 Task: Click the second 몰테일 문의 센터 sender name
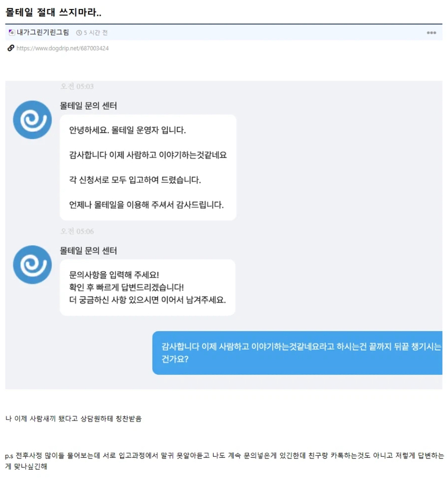tap(88, 251)
